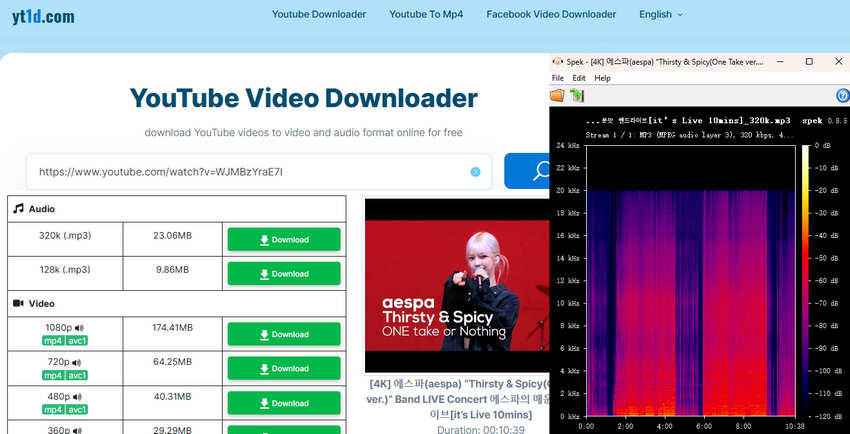850x434 pixels.
Task: Download the 480p video
Action: (x=284, y=403)
